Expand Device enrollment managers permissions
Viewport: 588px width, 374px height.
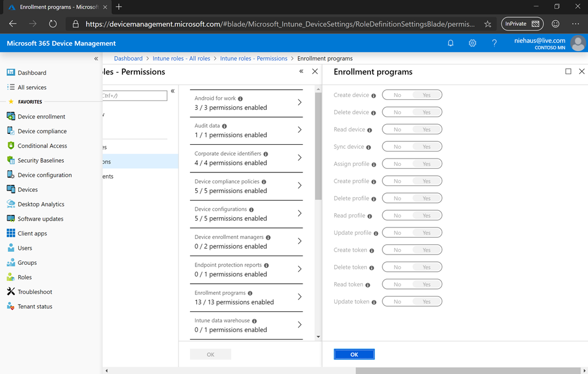click(246, 241)
